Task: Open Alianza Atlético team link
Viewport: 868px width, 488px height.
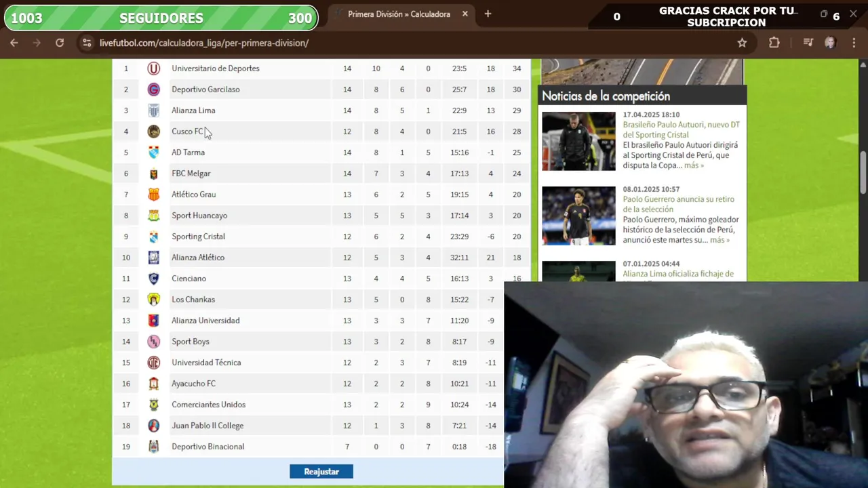Action: [x=198, y=258]
